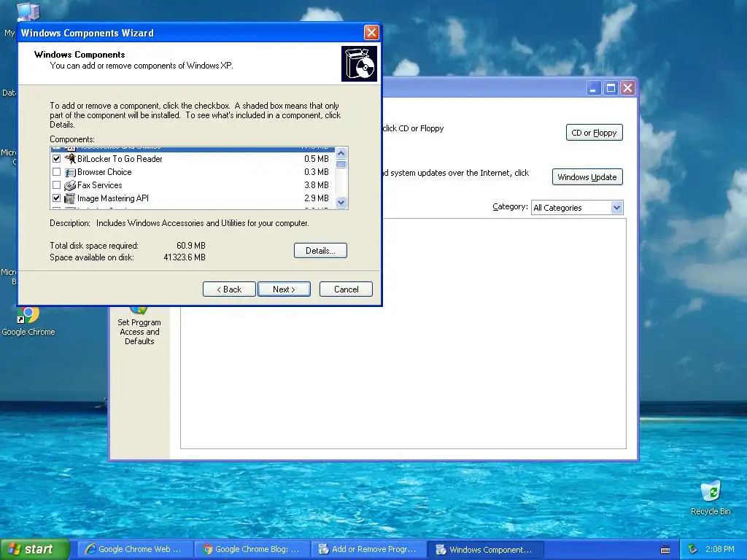Click the Windows Components Wizard header CD icon
The width and height of the screenshot is (747, 560).
click(x=359, y=64)
